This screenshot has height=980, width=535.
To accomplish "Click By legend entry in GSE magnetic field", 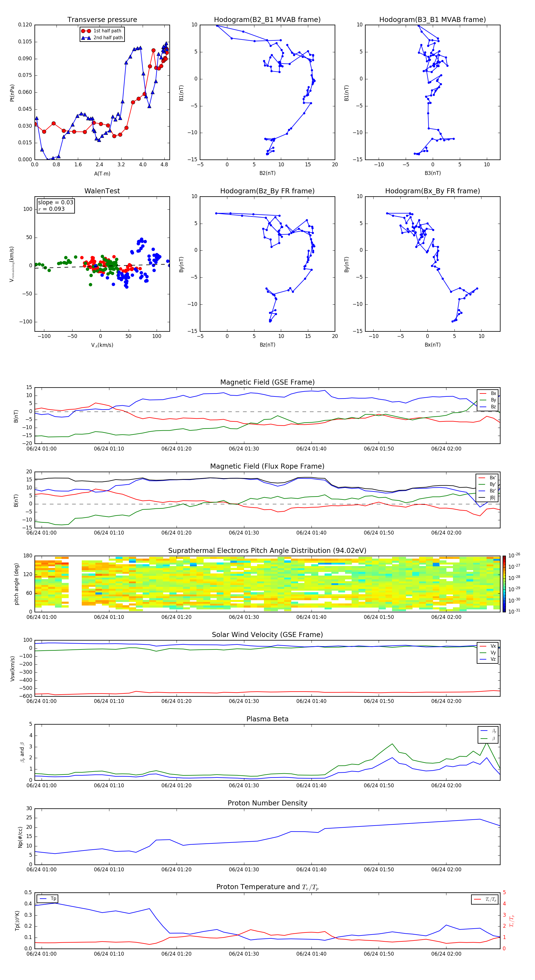I will tap(488, 400).
